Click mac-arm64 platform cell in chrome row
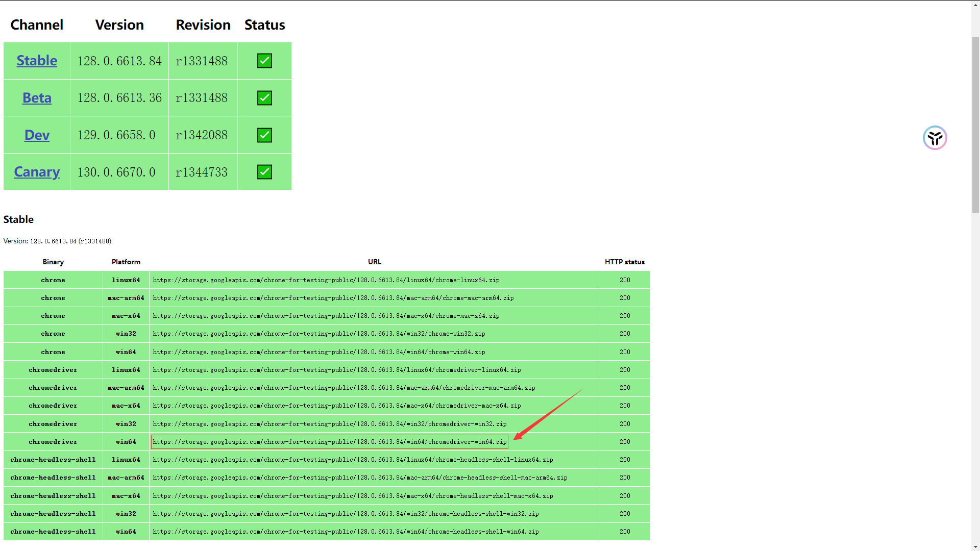 [x=126, y=298]
